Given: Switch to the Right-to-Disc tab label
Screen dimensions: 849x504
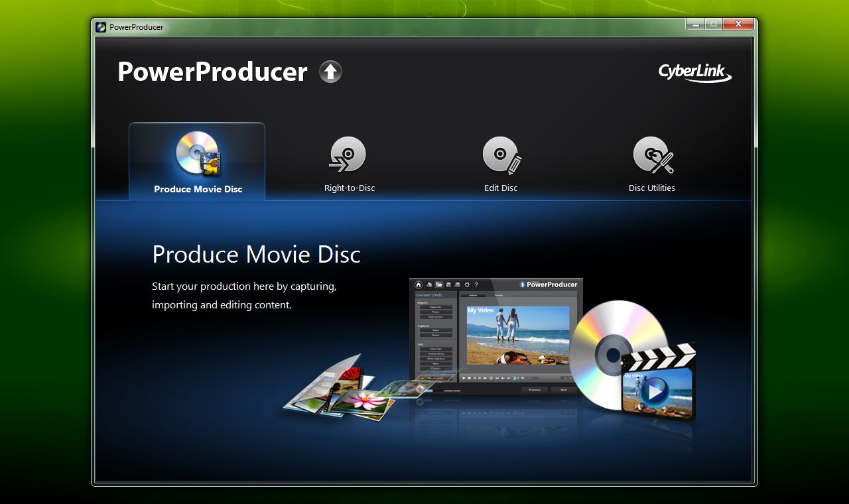Looking at the screenshot, I should pos(350,188).
